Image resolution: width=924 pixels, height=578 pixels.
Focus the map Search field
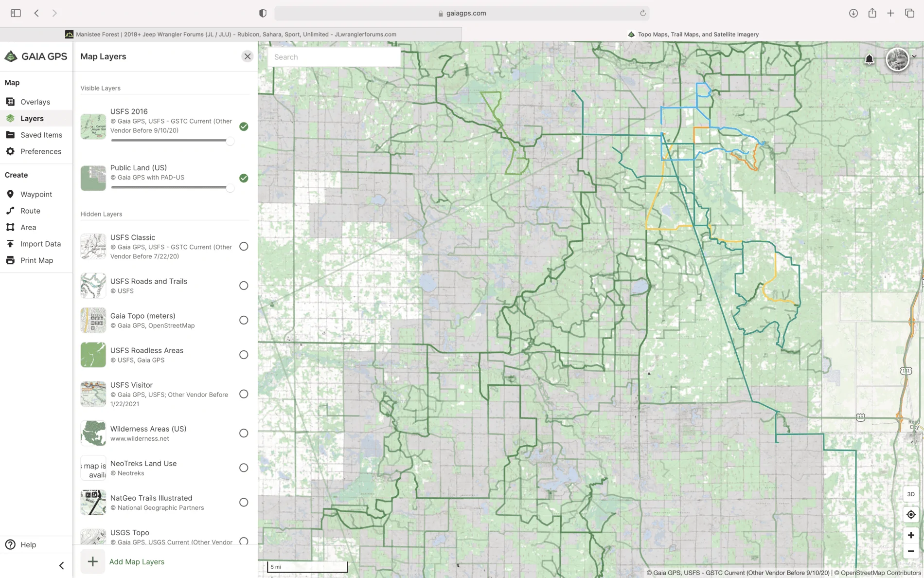pyautogui.click(x=334, y=57)
